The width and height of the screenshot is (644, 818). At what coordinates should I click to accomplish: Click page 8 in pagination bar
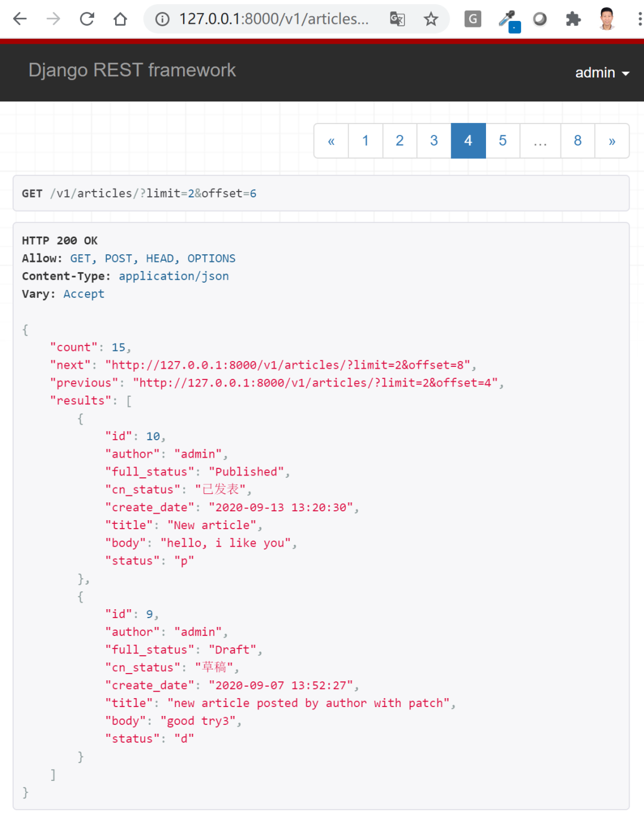pyautogui.click(x=577, y=140)
